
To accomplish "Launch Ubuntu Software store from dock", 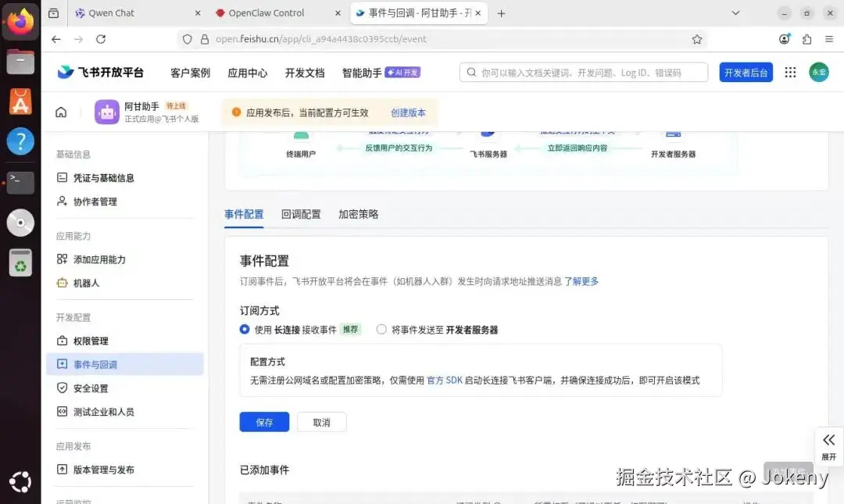I will point(20,102).
